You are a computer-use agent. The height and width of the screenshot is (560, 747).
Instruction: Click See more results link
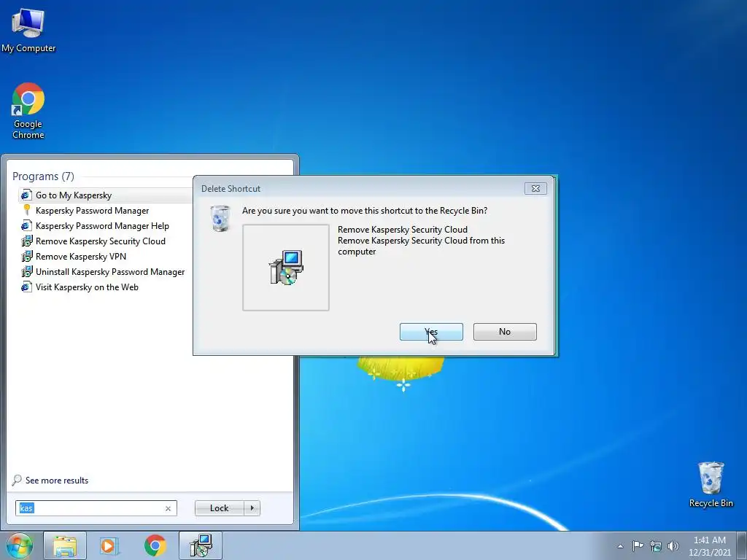click(57, 481)
